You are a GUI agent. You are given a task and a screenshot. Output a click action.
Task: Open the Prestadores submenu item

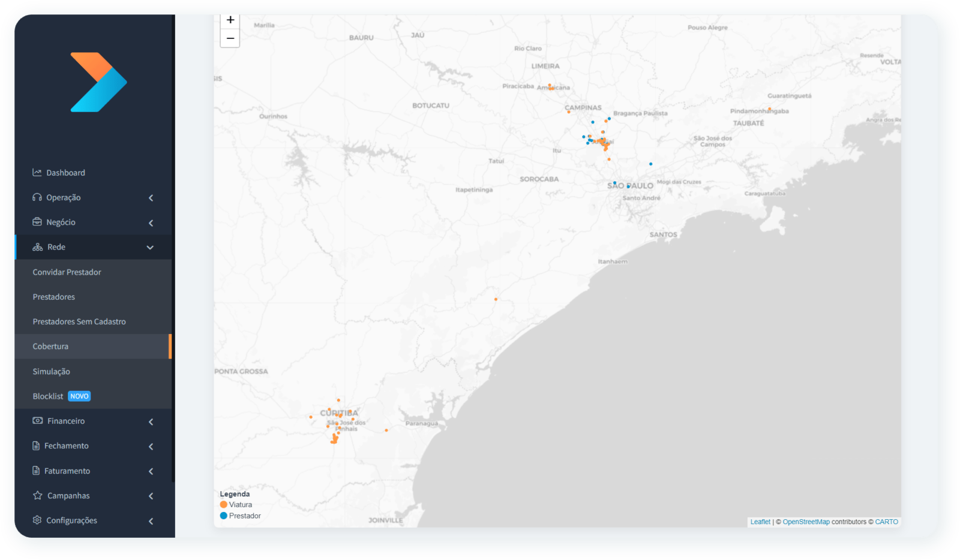pos(93,297)
